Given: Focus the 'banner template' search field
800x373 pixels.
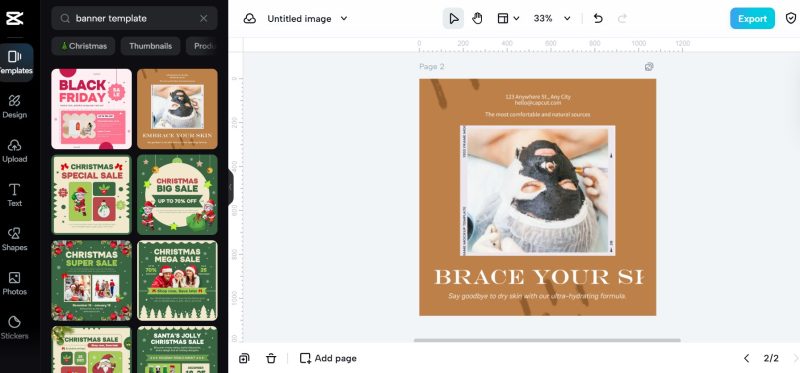Looking at the screenshot, I should click(134, 19).
